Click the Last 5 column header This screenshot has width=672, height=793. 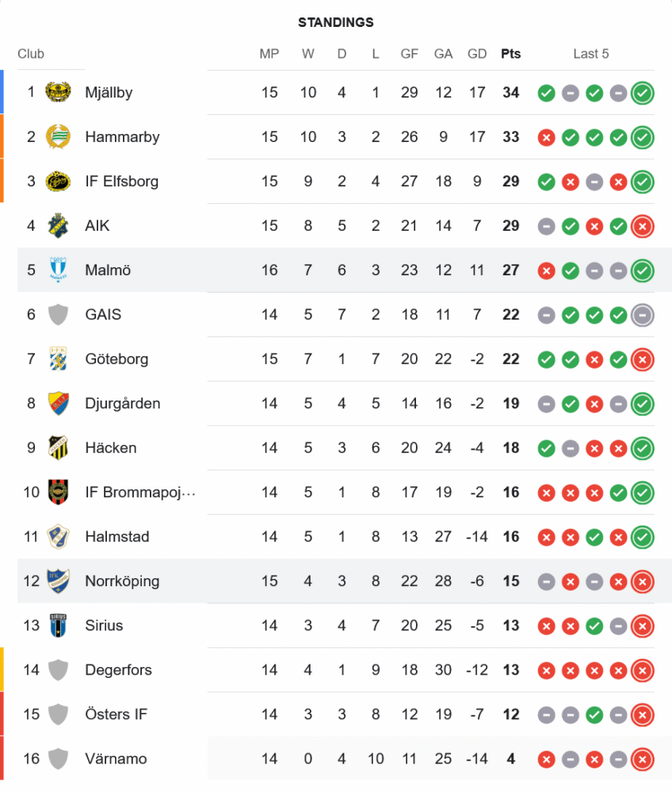click(x=591, y=54)
